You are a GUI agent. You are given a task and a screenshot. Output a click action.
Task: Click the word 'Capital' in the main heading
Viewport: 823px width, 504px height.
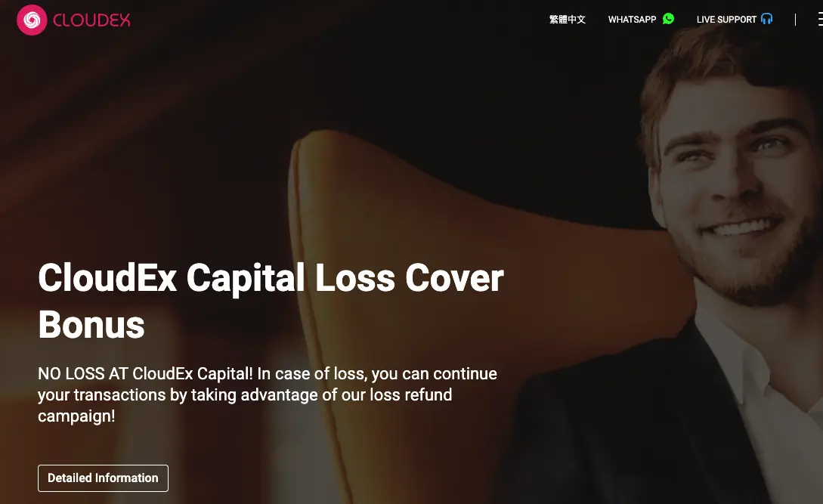click(x=246, y=279)
